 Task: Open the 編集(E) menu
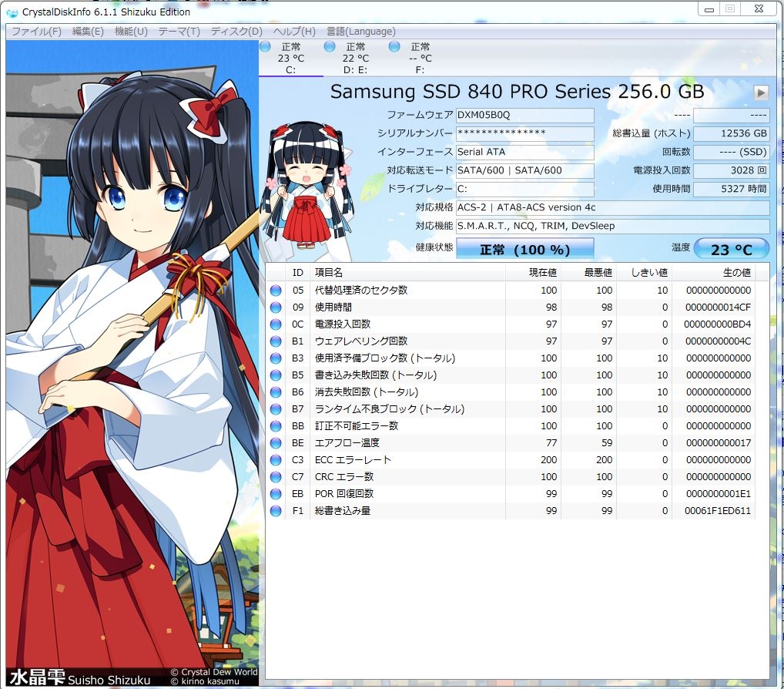pyautogui.click(x=88, y=32)
